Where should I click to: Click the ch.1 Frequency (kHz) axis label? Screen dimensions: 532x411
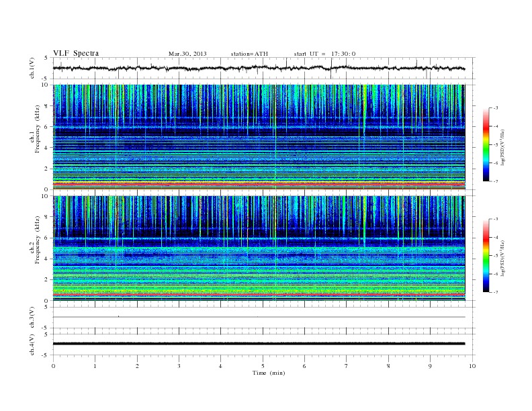pos(35,129)
